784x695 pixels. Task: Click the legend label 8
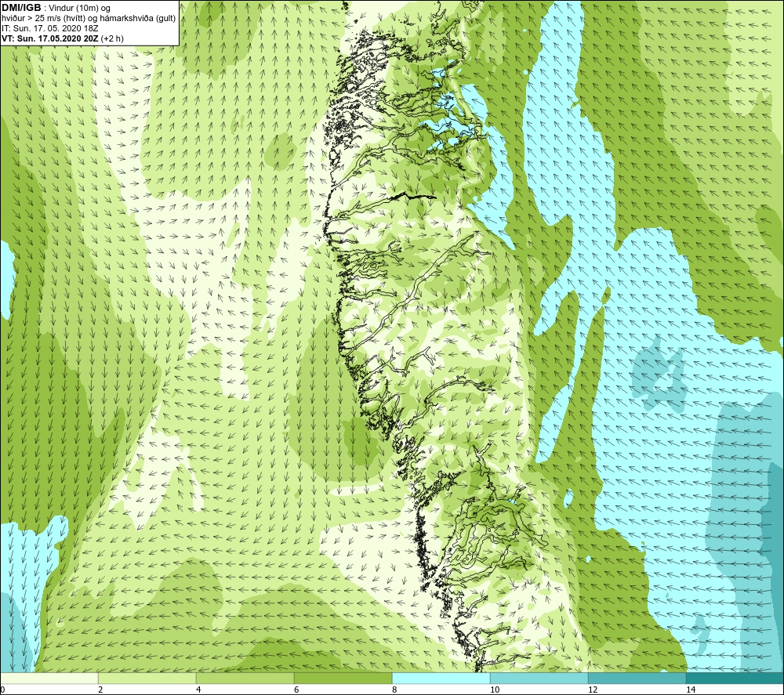tap(394, 690)
